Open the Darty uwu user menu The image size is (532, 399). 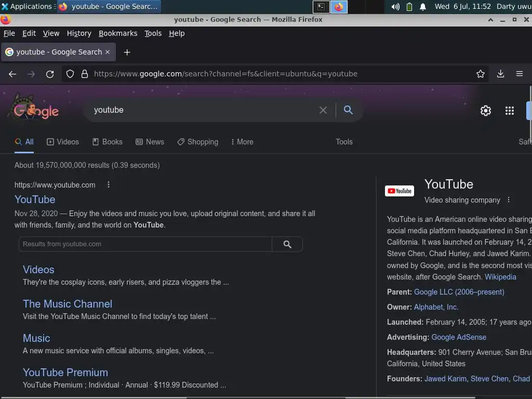pyautogui.click(x=514, y=6)
